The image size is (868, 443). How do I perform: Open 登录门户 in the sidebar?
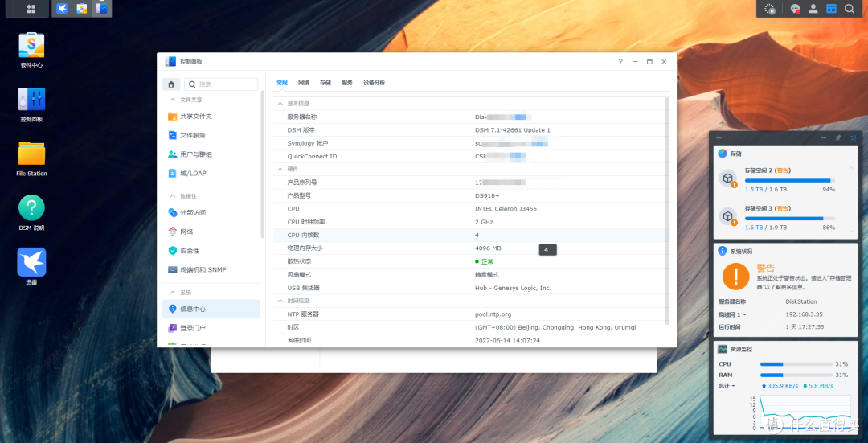211,328
